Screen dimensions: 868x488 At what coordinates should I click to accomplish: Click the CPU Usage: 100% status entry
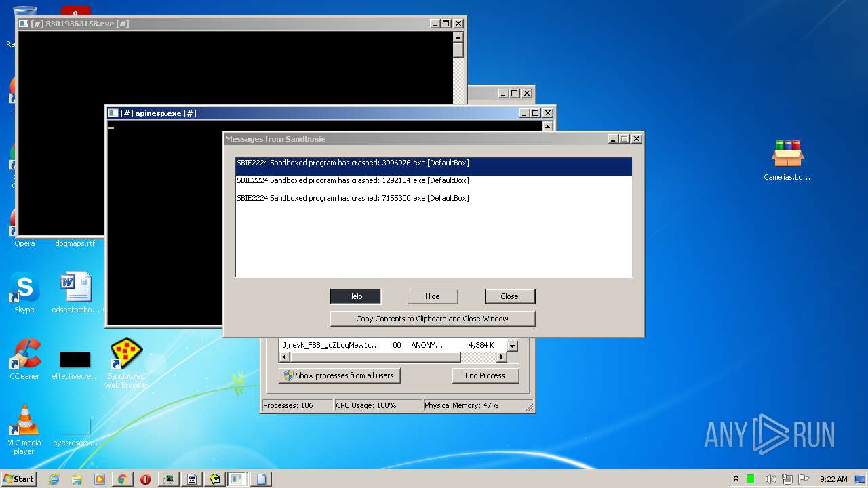[378, 405]
